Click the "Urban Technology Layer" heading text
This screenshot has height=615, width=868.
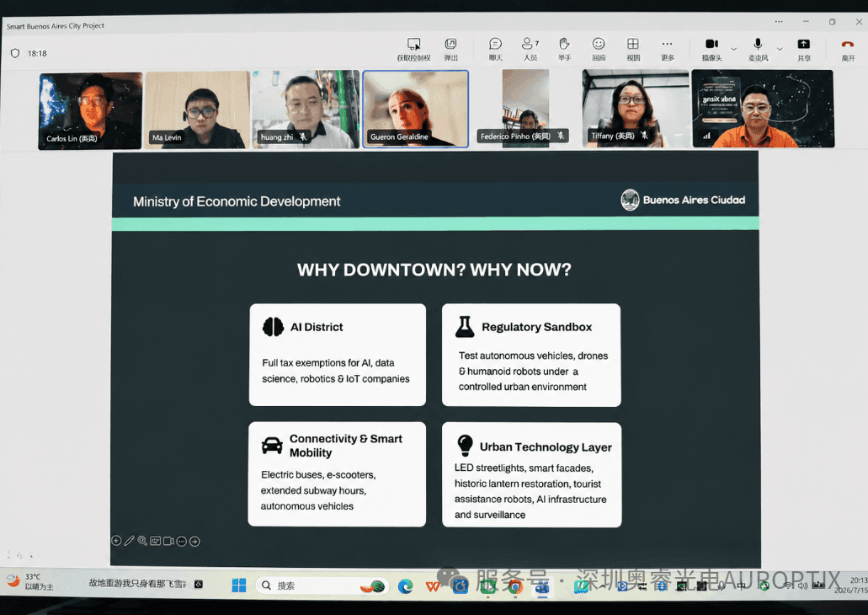[x=546, y=447]
